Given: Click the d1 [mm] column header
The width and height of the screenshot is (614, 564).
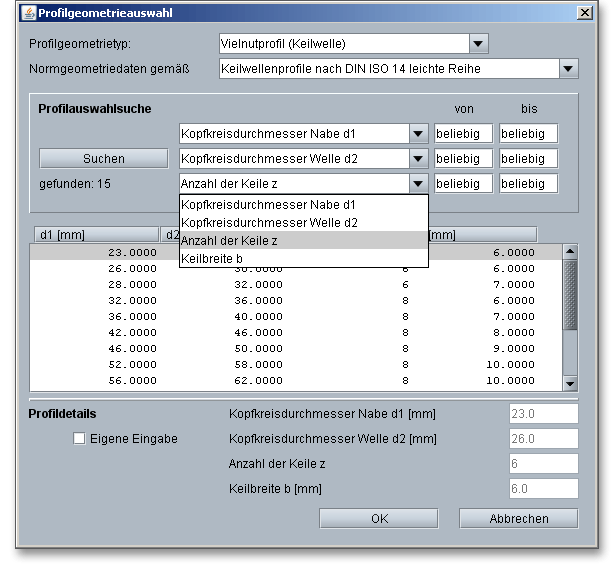Looking at the screenshot, I should click(95, 234).
